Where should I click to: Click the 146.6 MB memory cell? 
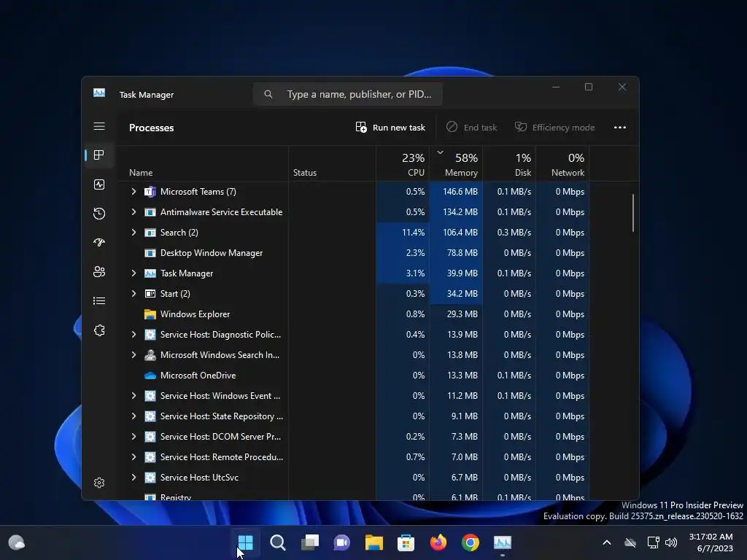click(x=456, y=192)
